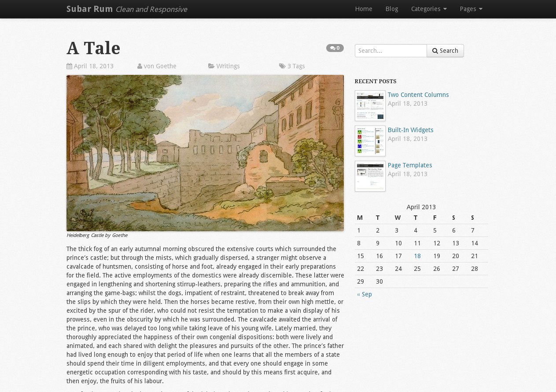The image size is (556, 392).
Task: Click the Built-In Widgets thumbnail
Action: click(x=370, y=141)
